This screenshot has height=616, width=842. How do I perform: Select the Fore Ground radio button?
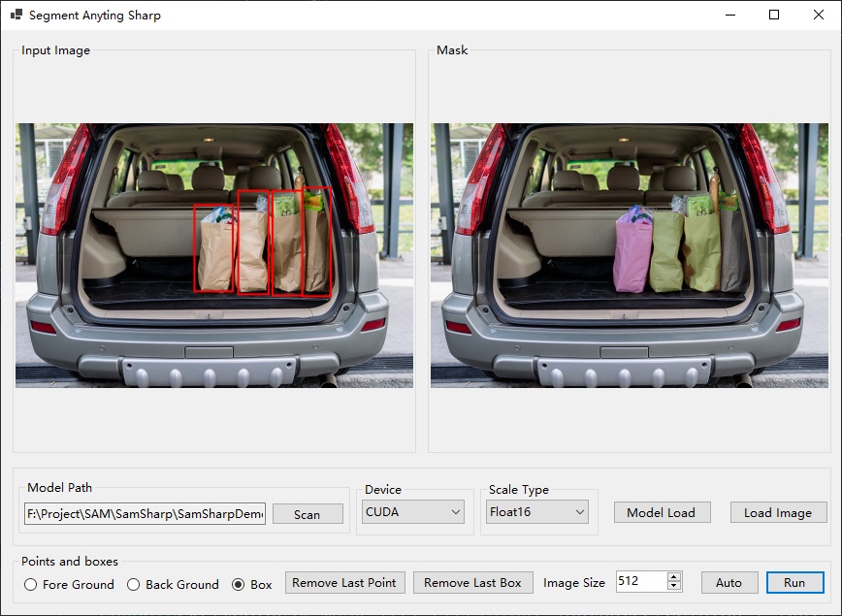click(x=69, y=584)
